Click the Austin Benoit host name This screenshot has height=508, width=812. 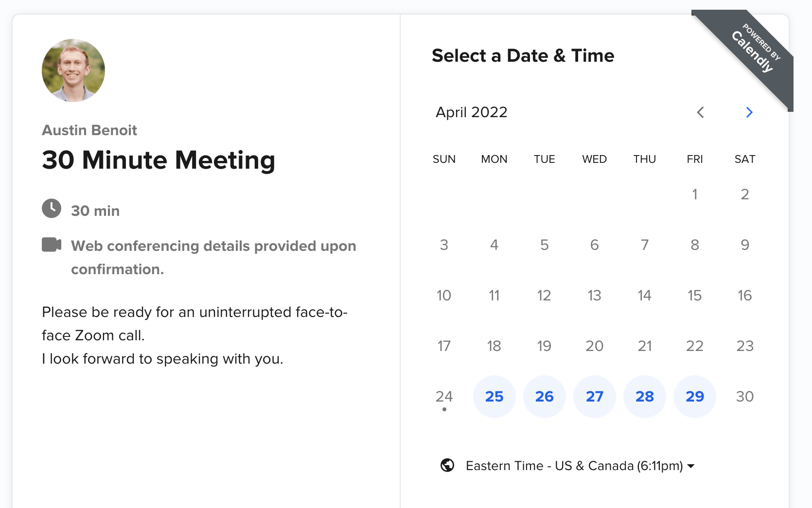[89, 130]
